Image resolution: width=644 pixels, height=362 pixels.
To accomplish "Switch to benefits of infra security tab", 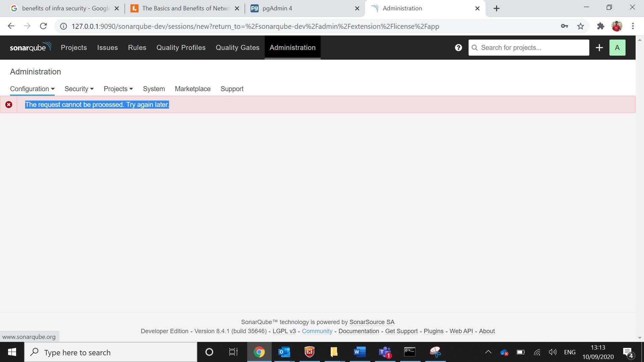I will click(65, 8).
